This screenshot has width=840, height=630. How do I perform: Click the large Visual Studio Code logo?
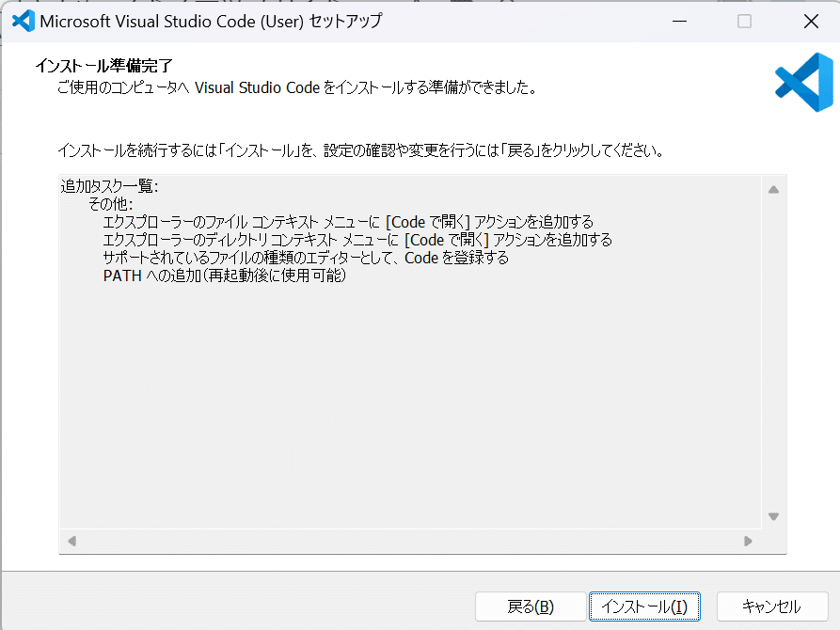(804, 82)
